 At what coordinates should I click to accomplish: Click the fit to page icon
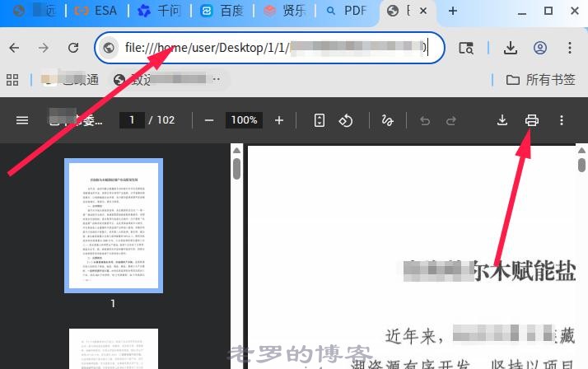click(x=320, y=120)
